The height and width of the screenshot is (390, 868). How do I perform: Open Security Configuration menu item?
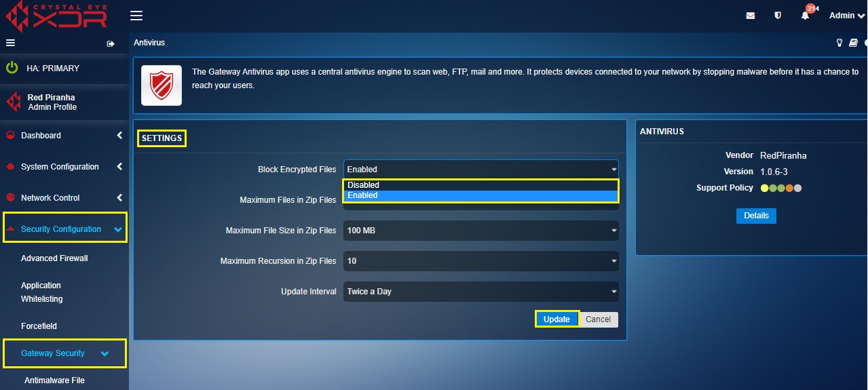[61, 229]
